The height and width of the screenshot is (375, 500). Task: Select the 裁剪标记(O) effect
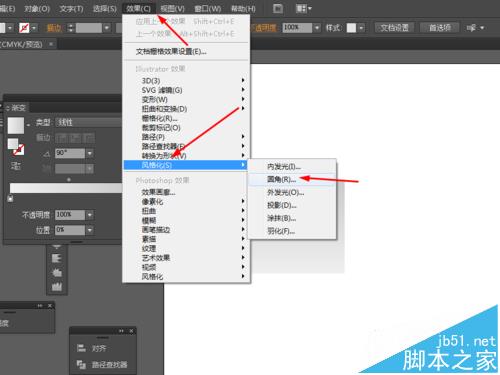[186, 127]
